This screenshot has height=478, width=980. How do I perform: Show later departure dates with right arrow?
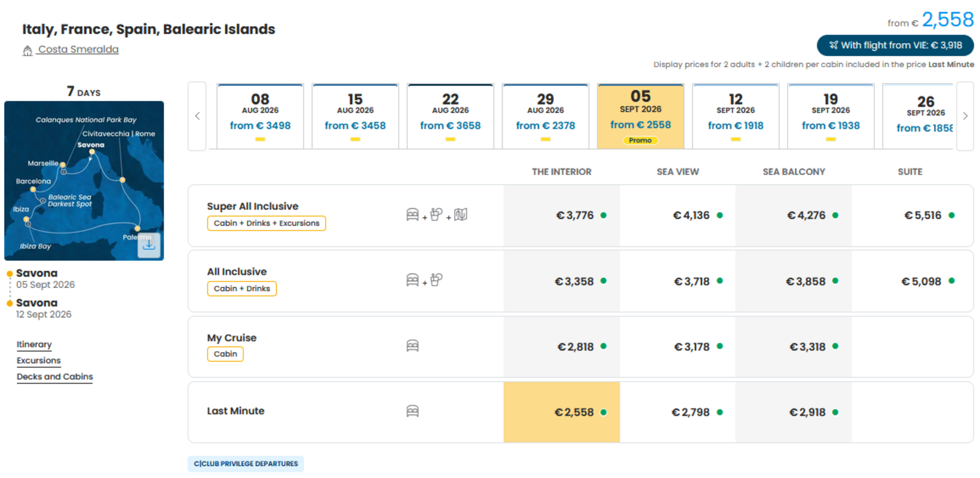[964, 116]
